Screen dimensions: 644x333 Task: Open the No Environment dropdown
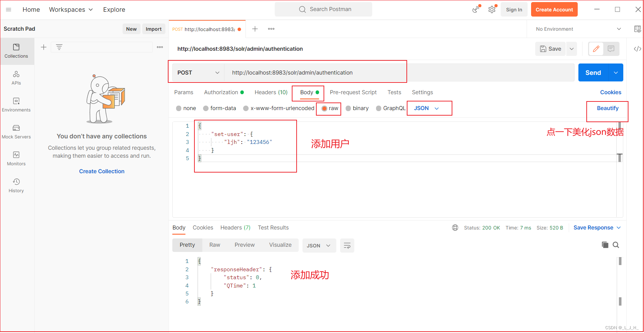(x=578, y=29)
